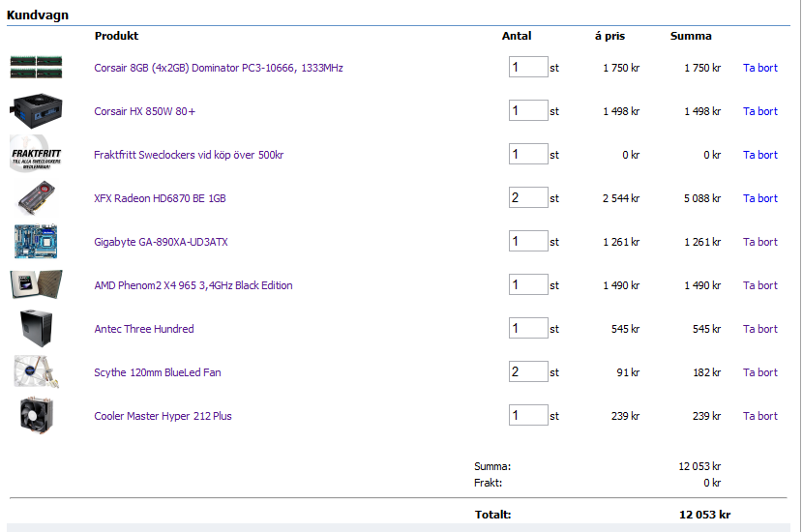
Task: Remove the Antec Three Hundred from cart
Action: [759, 329]
